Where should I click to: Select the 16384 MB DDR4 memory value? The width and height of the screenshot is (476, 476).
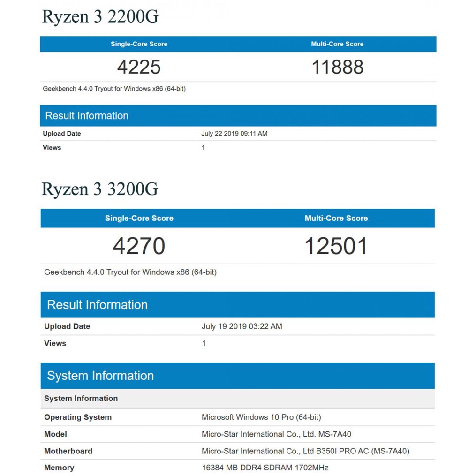[265, 468]
